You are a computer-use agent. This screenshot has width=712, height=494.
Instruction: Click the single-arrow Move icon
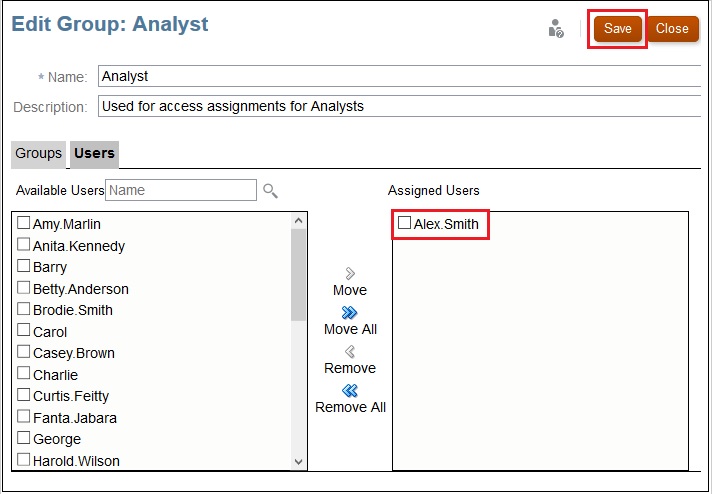350,273
